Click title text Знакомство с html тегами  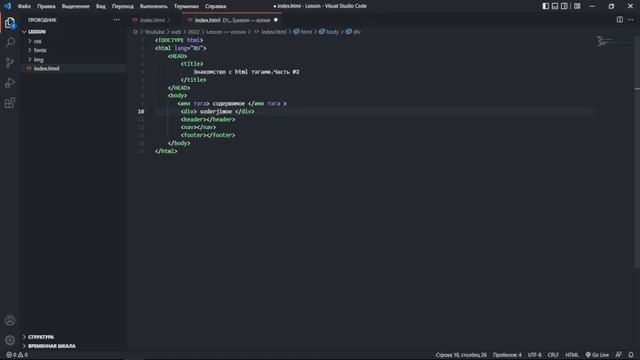(246, 72)
